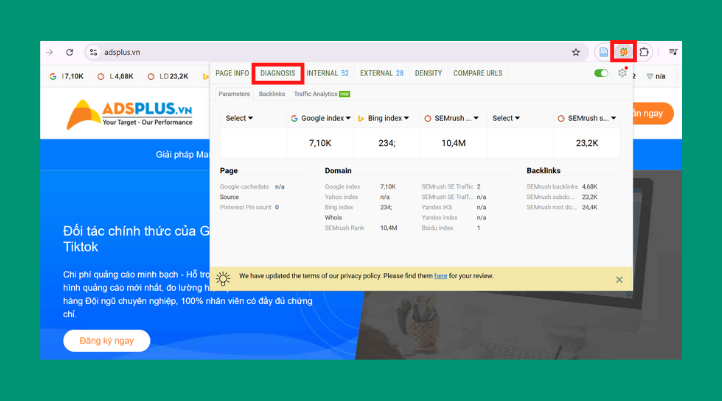Viewport: 722px width, 401px height.
Task: Click the Source link under Page
Action: pyautogui.click(x=229, y=197)
